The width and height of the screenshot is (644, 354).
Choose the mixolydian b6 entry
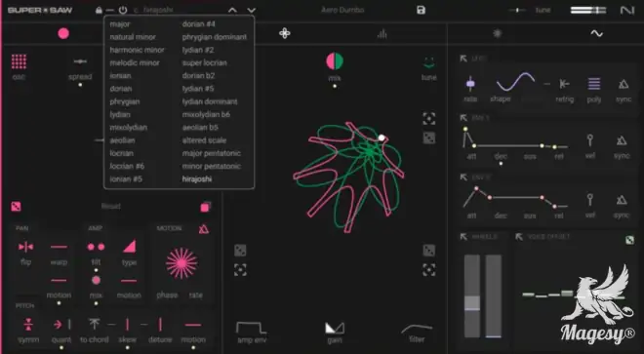[x=206, y=114]
